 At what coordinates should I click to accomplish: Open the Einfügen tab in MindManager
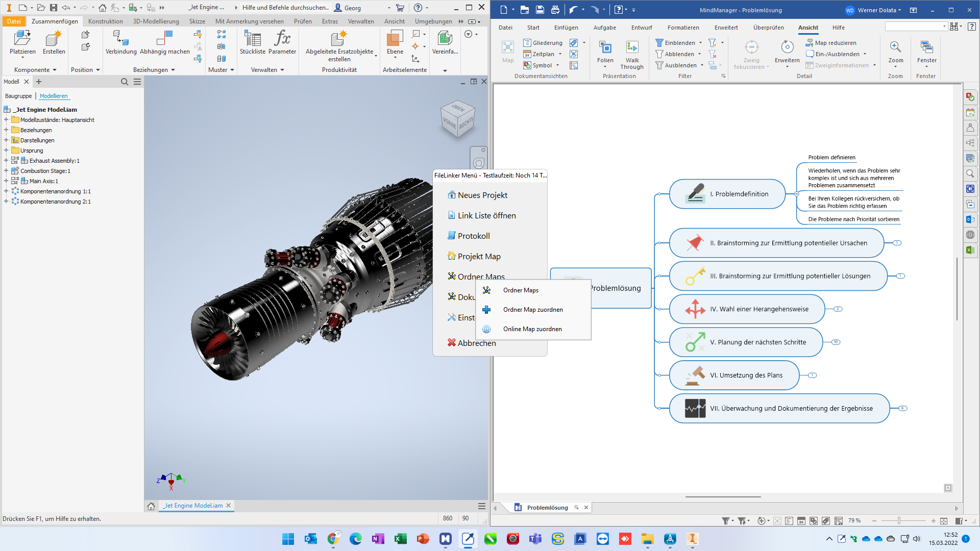[x=566, y=28]
